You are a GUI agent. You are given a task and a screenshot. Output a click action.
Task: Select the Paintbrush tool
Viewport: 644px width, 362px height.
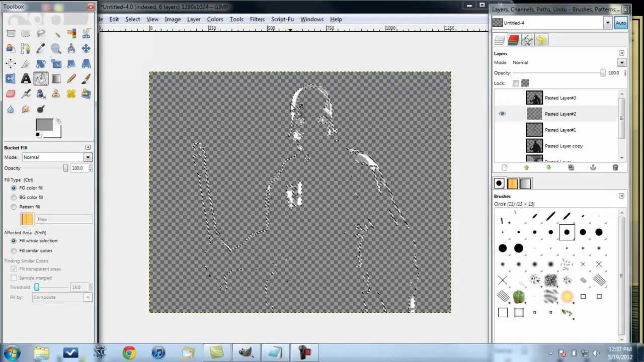86,79
